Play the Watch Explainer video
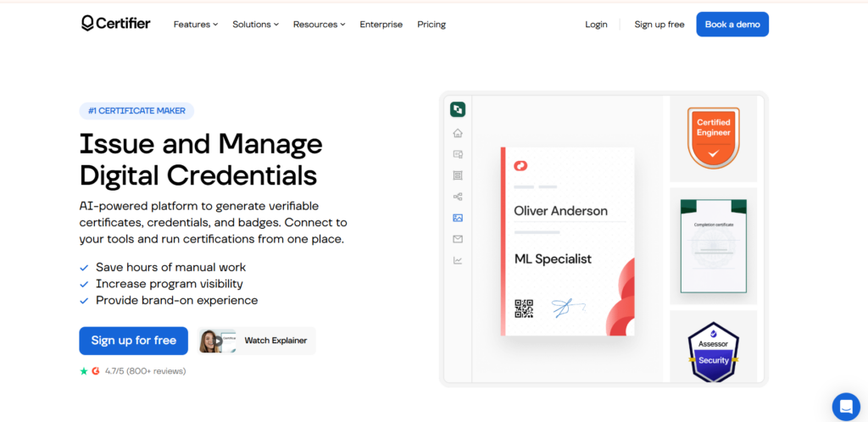The image size is (868, 422). pyautogui.click(x=257, y=341)
